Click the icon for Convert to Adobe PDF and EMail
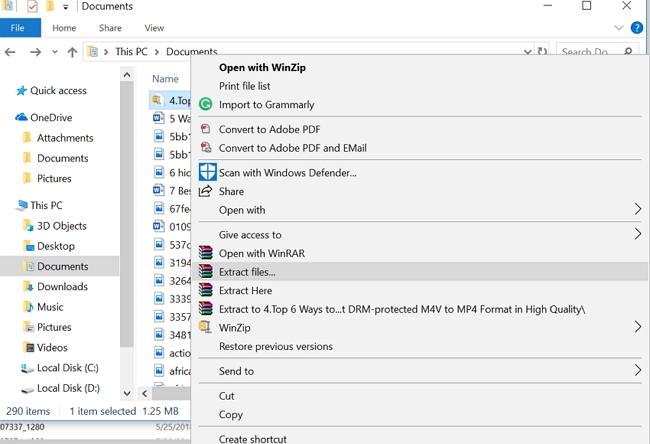The height and width of the screenshot is (444, 650). (x=206, y=147)
